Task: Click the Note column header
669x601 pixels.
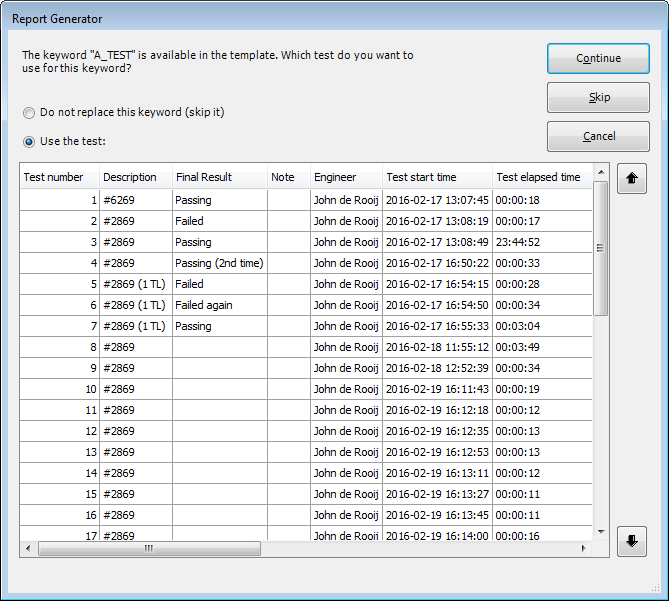Action: 289,177
